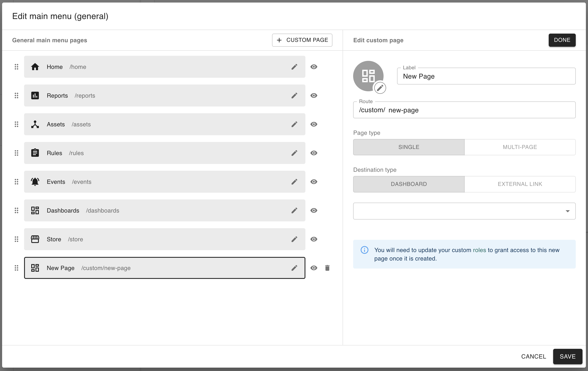Screen dimensions: 588x371
Task: Toggle visibility of the Dashboards page
Action: tap(314, 210)
